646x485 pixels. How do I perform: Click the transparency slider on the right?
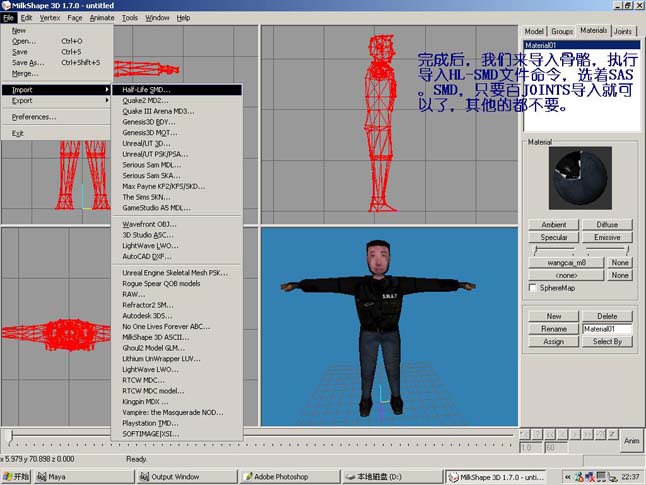[607, 249]
